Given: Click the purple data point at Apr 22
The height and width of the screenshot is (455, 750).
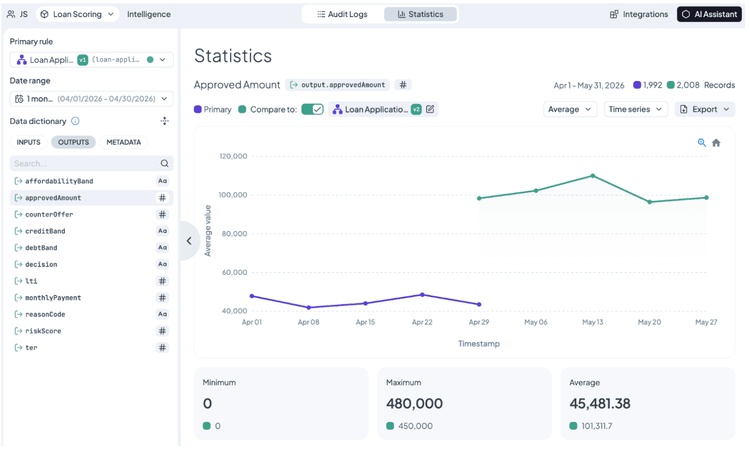Looking at the screenshot, I should click(422, 295).
